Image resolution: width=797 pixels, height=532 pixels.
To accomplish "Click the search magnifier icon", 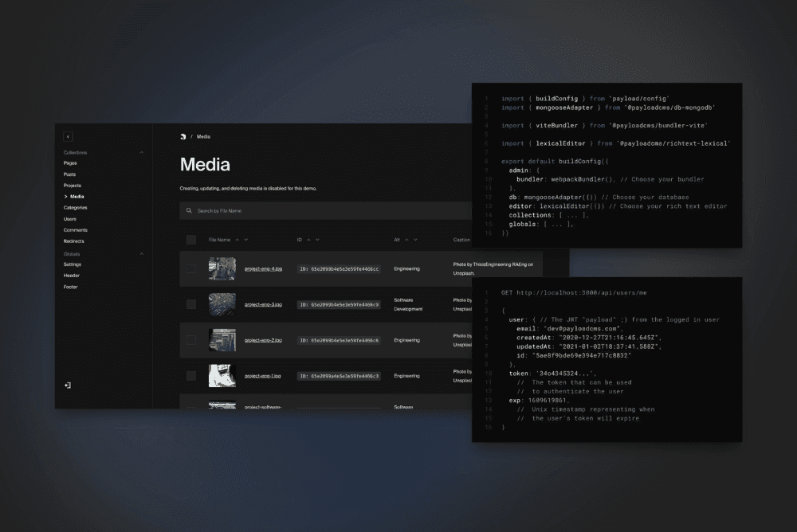I will [x=189, y=210].
